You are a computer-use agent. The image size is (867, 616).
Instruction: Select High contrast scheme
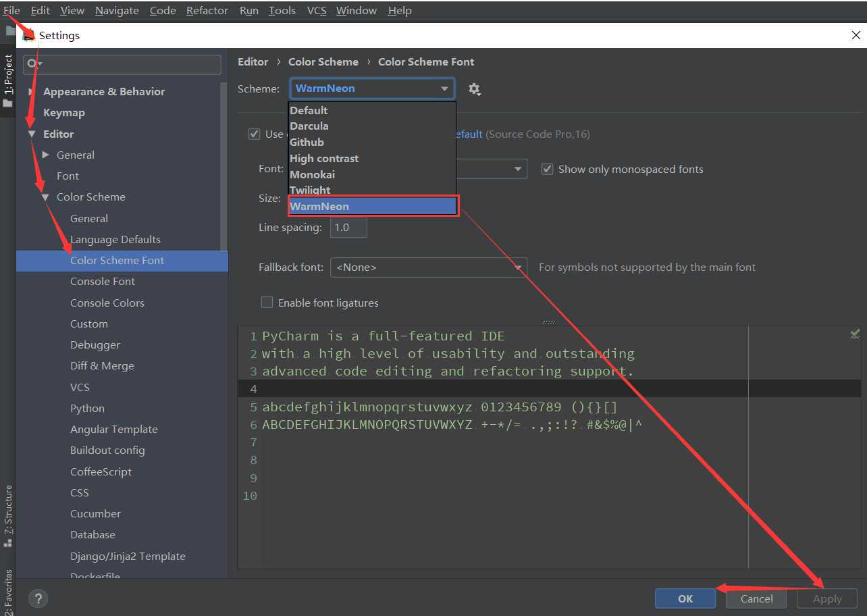click(x=372, y=159)
